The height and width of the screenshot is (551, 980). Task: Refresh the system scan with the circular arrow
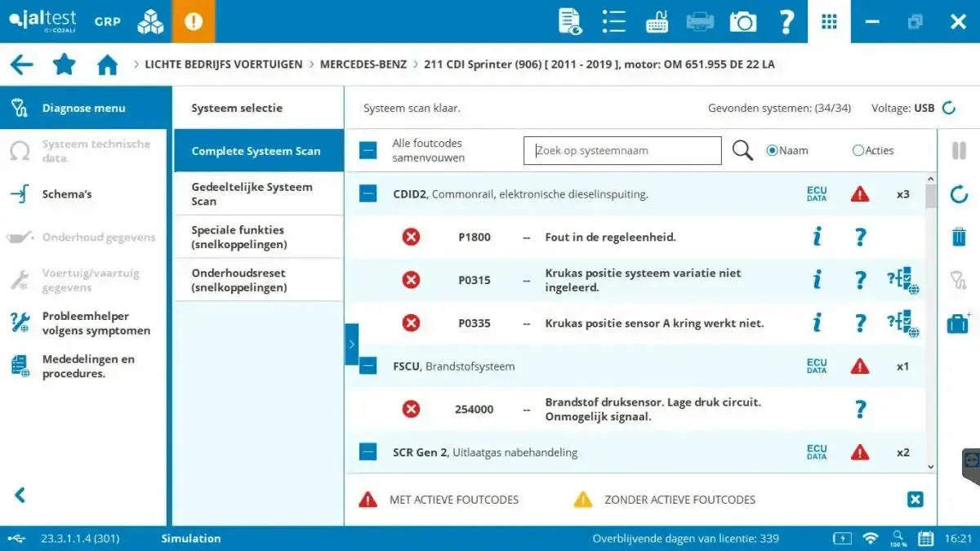958,194
